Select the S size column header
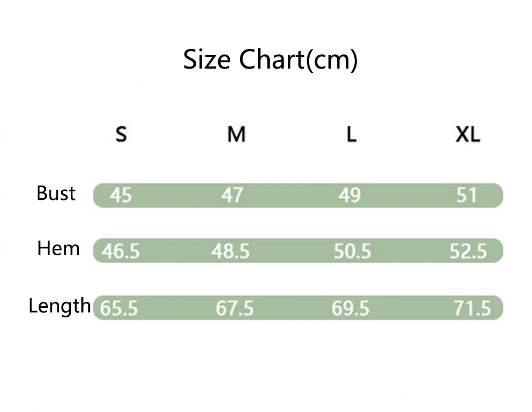 pos(121,134)
